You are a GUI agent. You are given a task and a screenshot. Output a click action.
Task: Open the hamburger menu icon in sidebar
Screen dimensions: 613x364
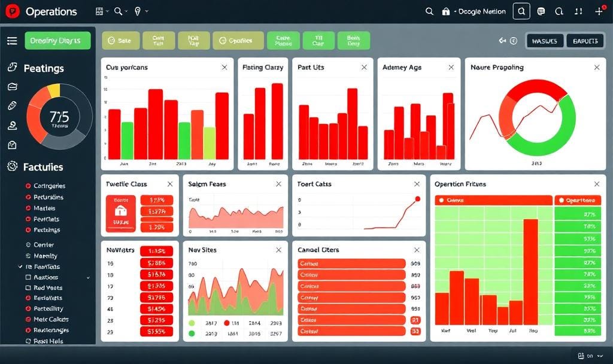click(x=12, y=41)
